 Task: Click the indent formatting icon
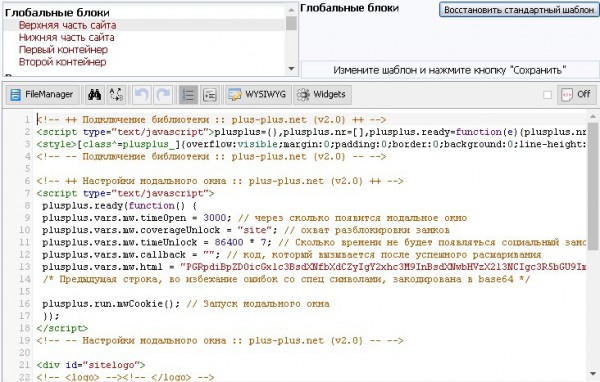pos(210,95)
